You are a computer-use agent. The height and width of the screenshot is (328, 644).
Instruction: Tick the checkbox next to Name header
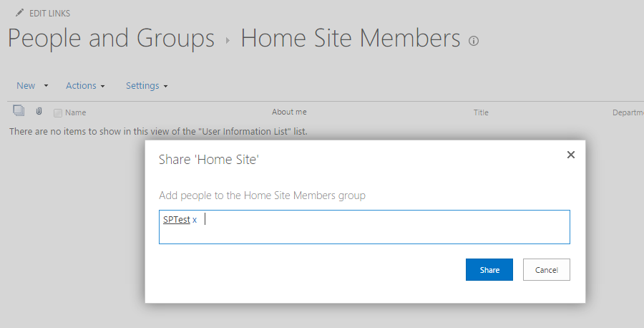pyautogui.click(x=58, y=112)
